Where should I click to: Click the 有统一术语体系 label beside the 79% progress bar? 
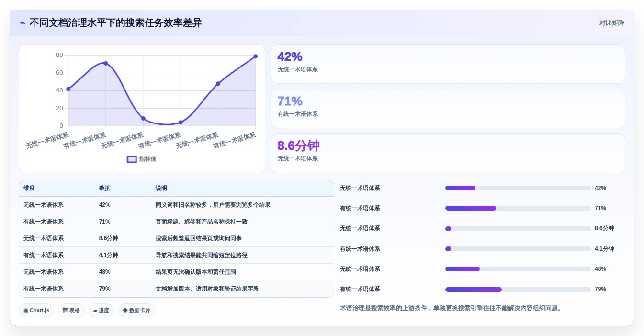click(x=360, y=289)
